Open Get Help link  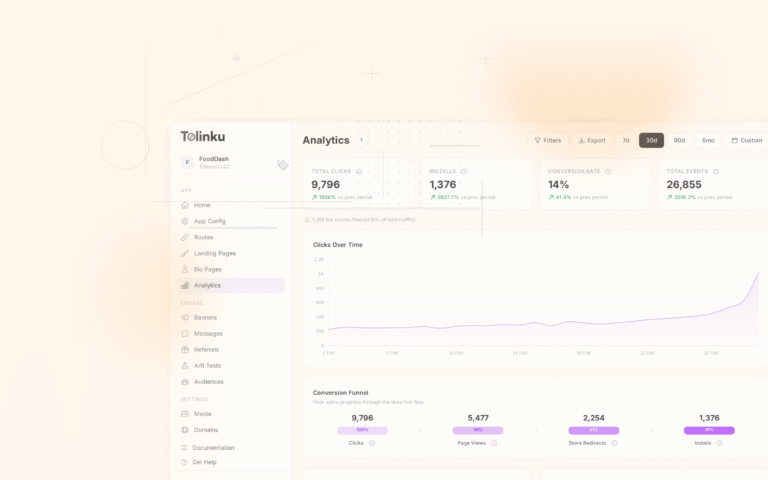198,462
